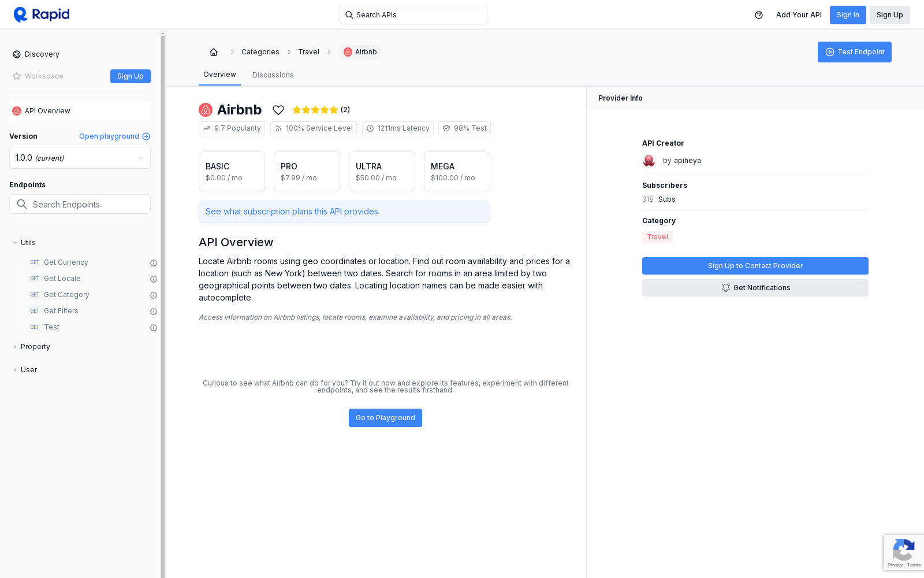
Task: Open the help question mark icon
Action: (x=759, y=15)
